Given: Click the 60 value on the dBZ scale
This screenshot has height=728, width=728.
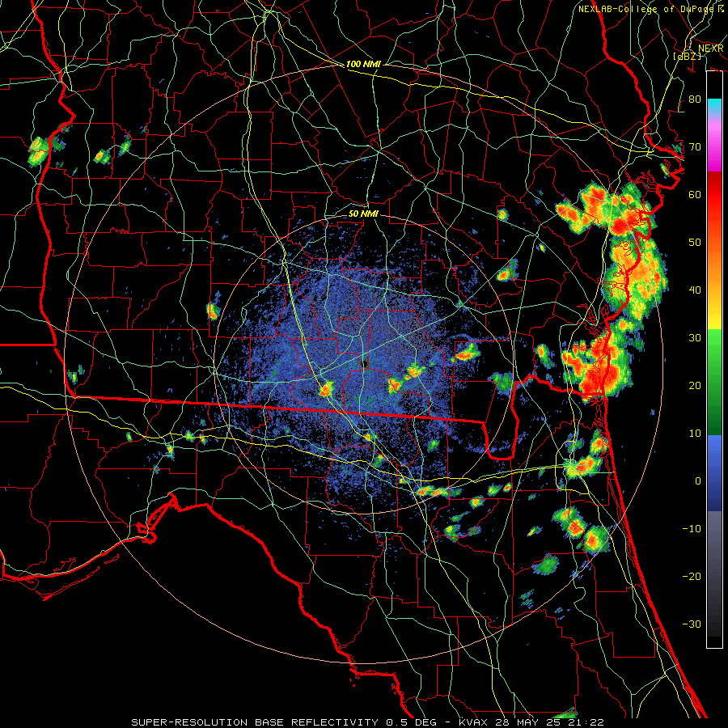Looking at the screenshot, I should click(x=695, y=194).
